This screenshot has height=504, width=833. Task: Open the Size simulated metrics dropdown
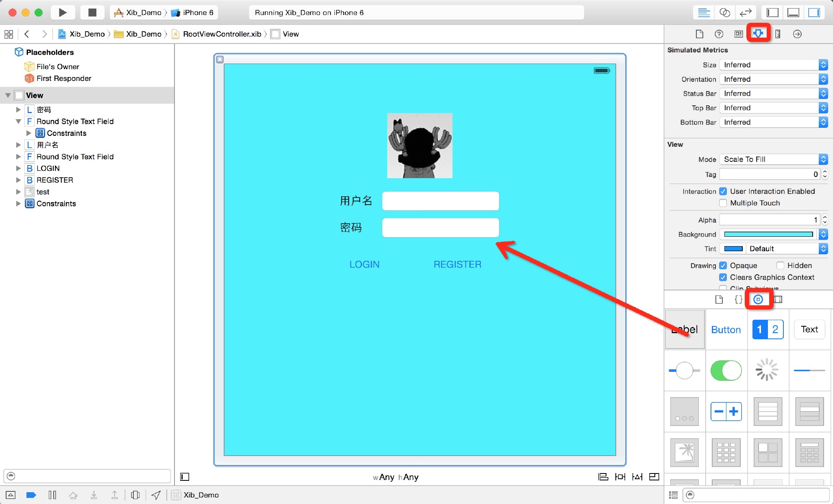tap(774, 65)
